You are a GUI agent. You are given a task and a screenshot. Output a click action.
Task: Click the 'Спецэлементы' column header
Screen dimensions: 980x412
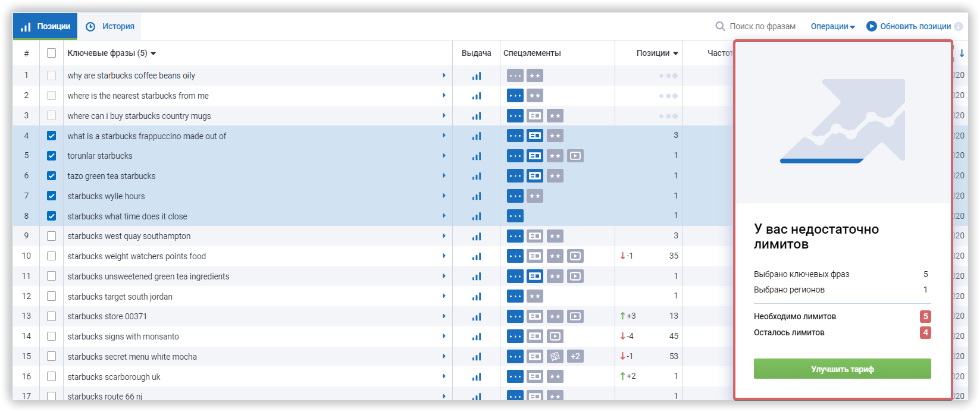click(x=532, y=53)
